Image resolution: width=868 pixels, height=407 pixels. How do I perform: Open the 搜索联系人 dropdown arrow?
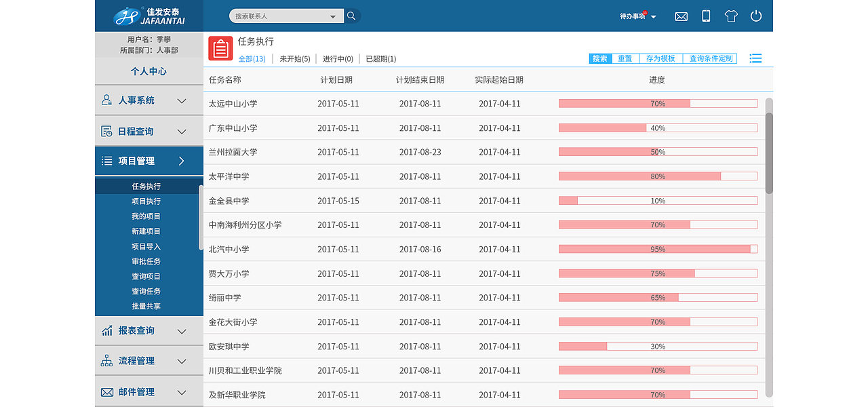pos(332,15)
